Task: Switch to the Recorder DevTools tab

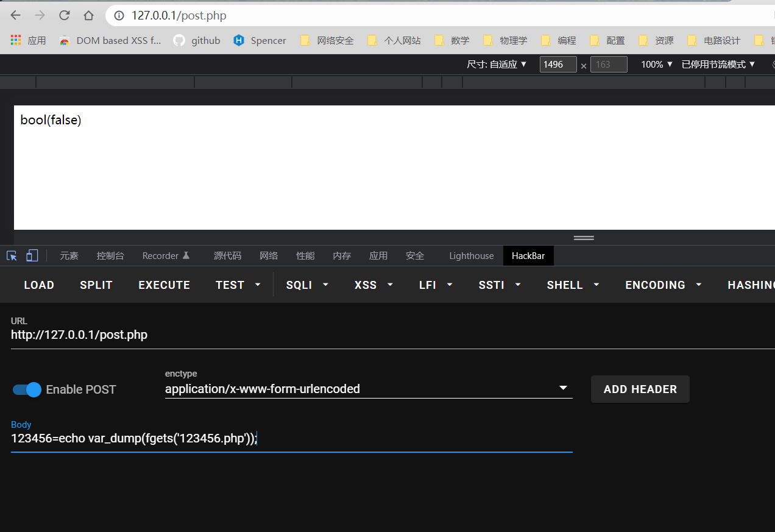Action: coord(166,256)
